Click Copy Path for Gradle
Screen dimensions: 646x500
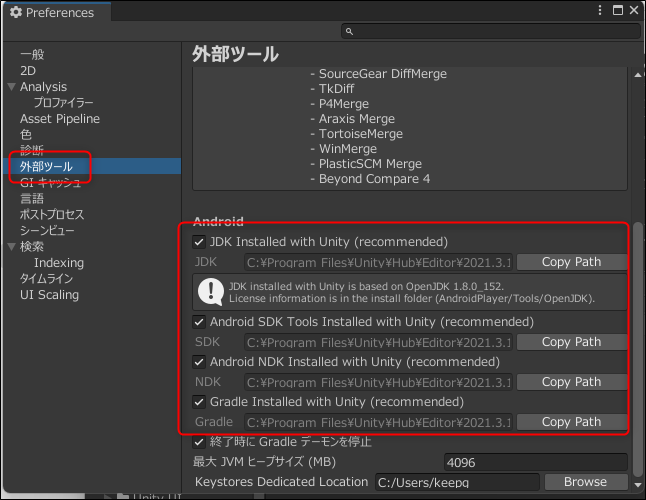tap(572, 422)
